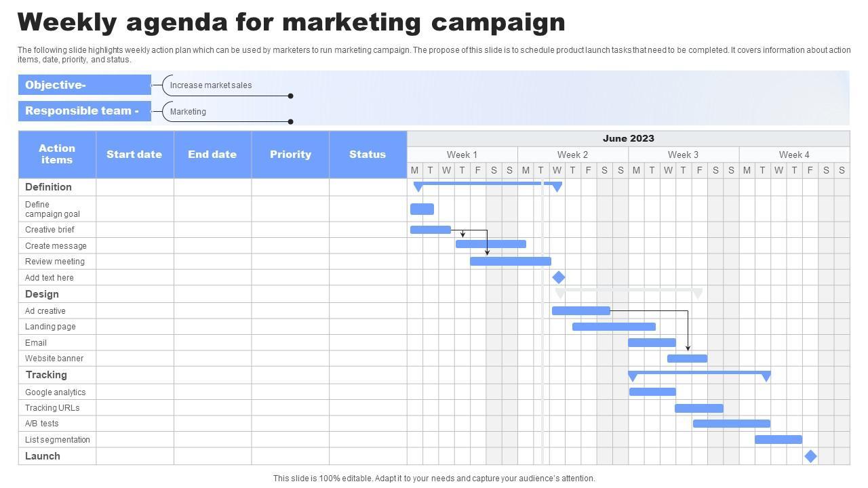Click the Add text here milestone diamond
868x488 pixels.
click(558, 277)
